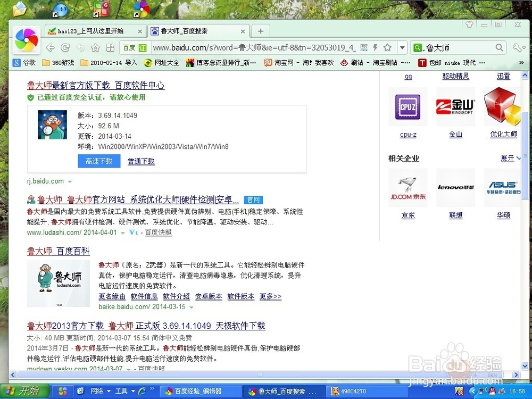
Task: Click the skin shirt icon in title bar
Action: [469, 24]
